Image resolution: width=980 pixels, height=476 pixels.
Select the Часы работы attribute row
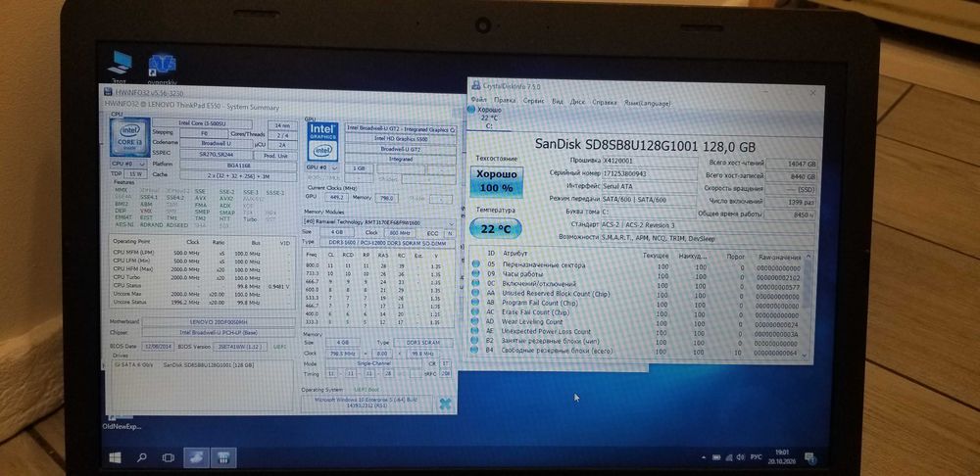click(x=638, y=275)
